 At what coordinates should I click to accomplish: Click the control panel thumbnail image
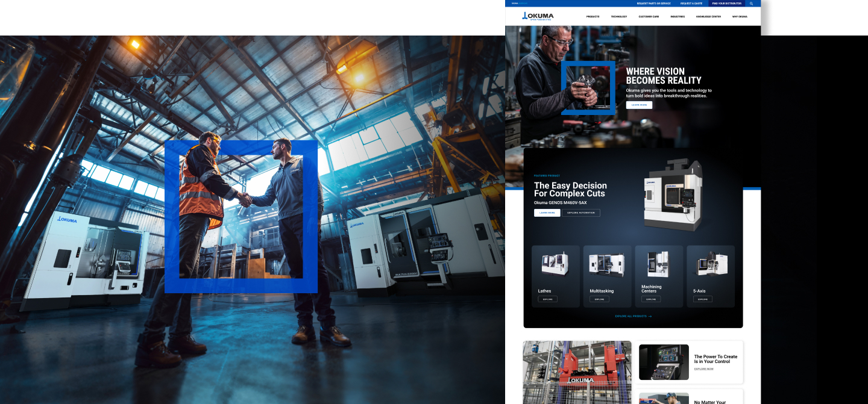(664, 362)
